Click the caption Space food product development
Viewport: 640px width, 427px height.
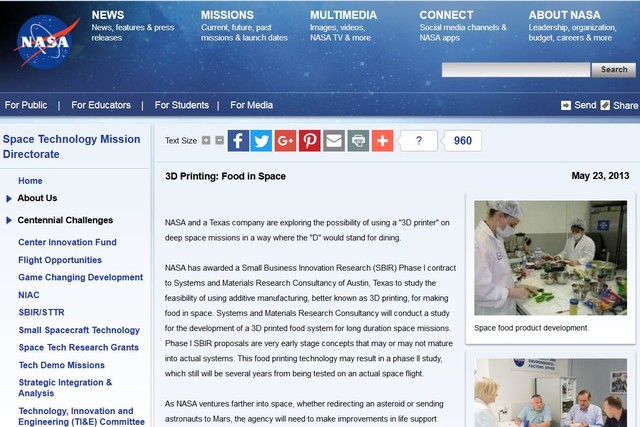(531, 328)
